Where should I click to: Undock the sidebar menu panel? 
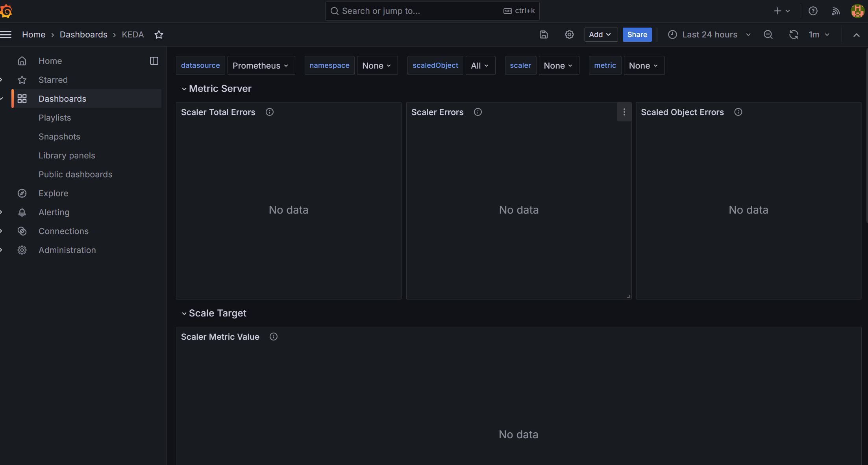coord(154,61)
